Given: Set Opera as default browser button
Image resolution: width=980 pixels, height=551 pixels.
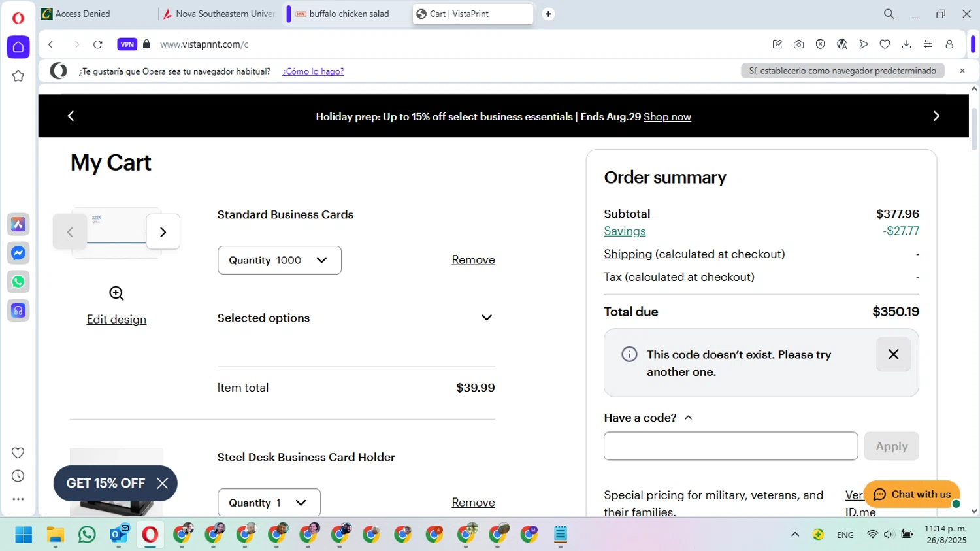Looking at the screenshot, I should click(842, 71).
